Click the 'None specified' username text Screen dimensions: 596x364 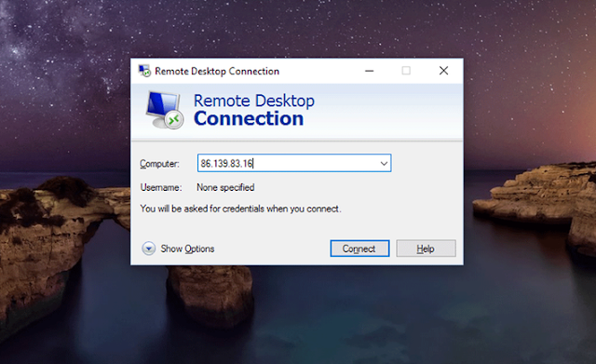225,187
